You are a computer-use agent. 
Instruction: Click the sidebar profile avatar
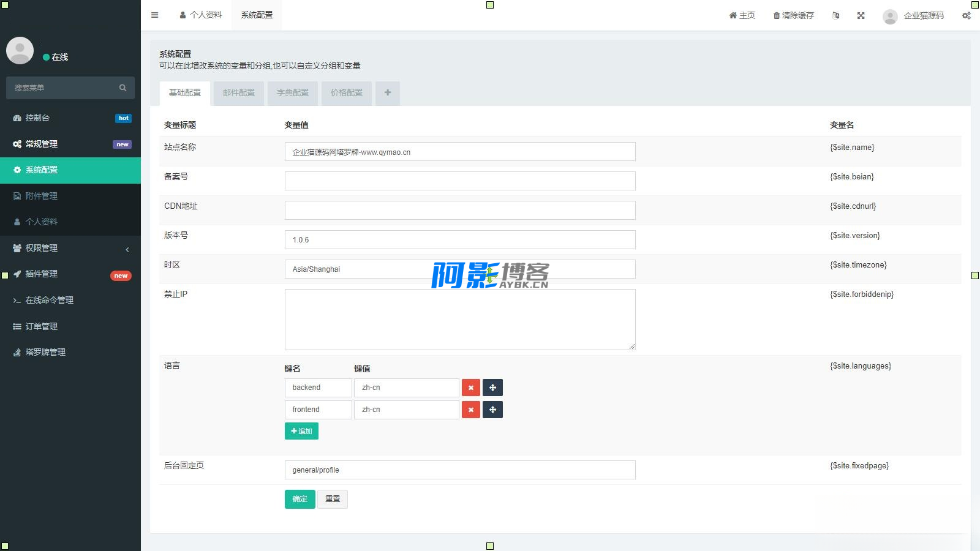[x=20, y=50]
